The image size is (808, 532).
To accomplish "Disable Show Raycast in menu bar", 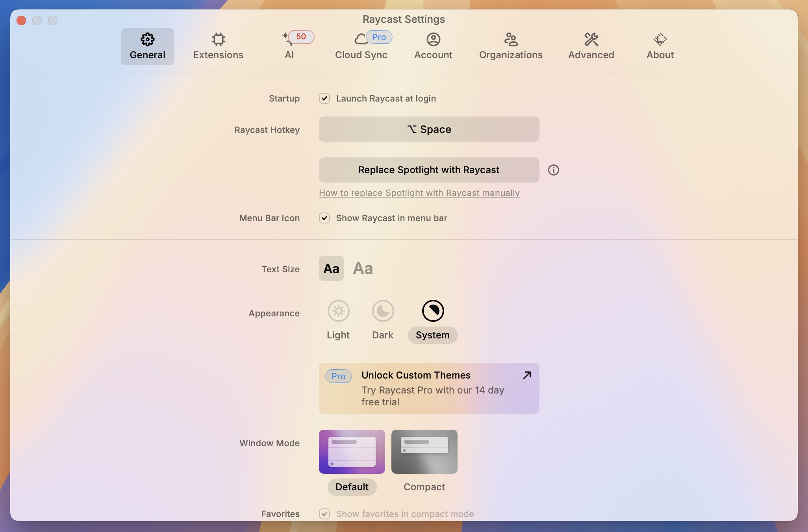I will pos(324,218).
